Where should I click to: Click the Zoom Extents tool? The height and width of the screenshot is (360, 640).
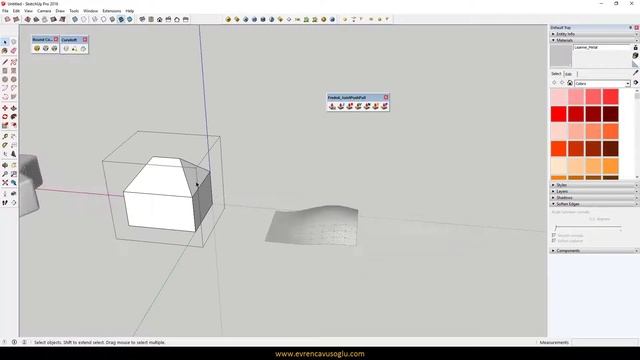(5, 182)
